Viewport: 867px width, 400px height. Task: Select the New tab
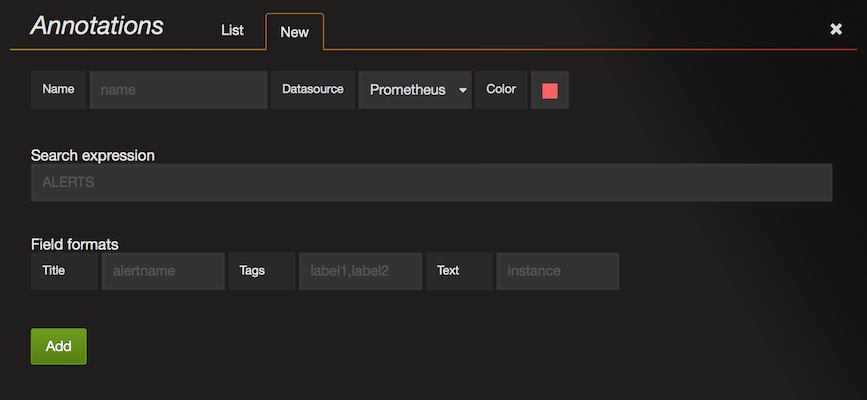pyautogui.click(x=294, y=32)
